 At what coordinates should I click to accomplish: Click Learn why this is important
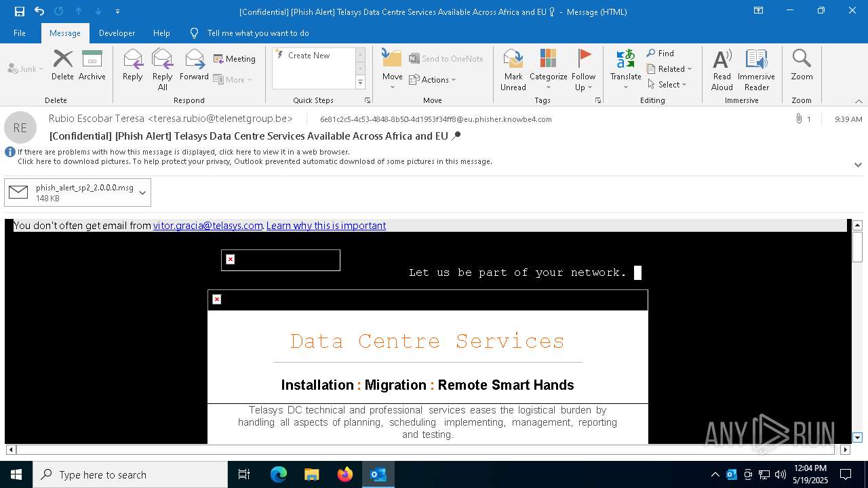[x=326, y=226]
